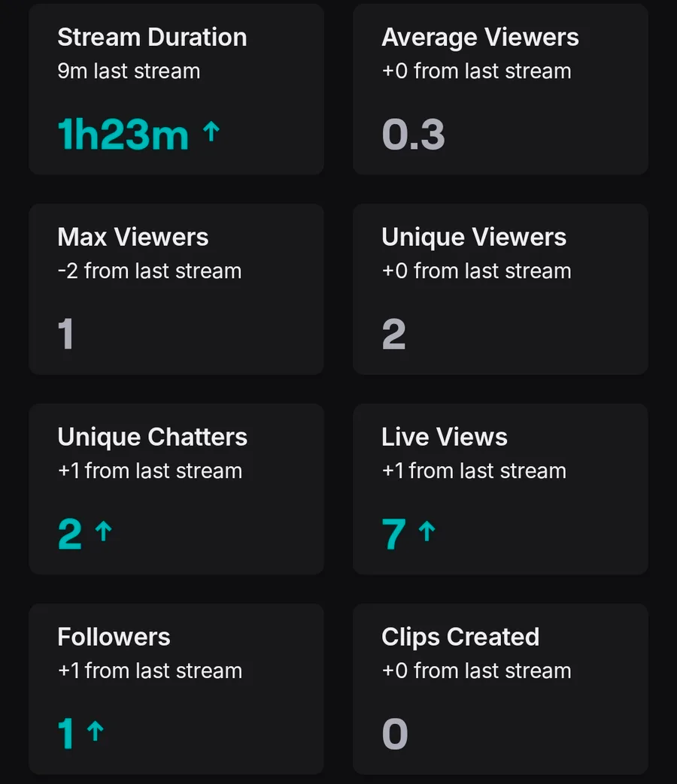
Task: Select the Clips Created value of 0
Action: click(394, 734)
